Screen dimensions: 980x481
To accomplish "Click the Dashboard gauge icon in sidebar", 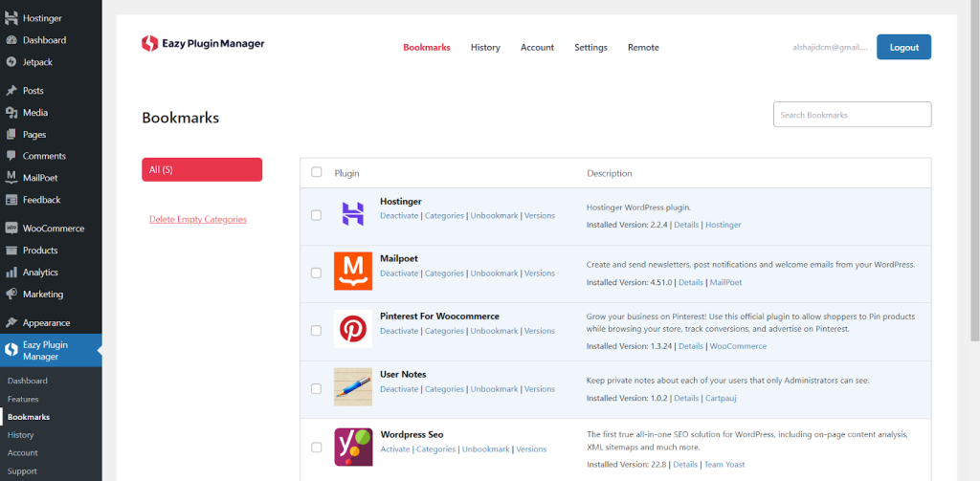I will tap(11, 40).
